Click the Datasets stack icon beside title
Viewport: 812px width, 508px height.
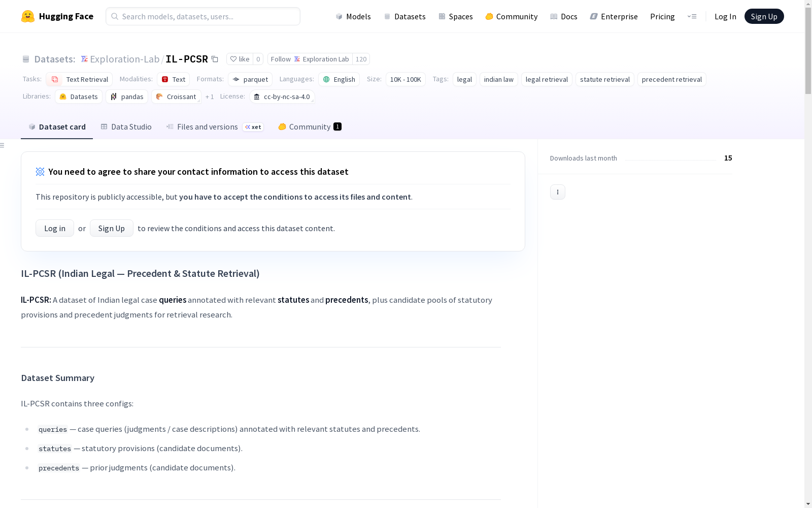tap(26, 59)
